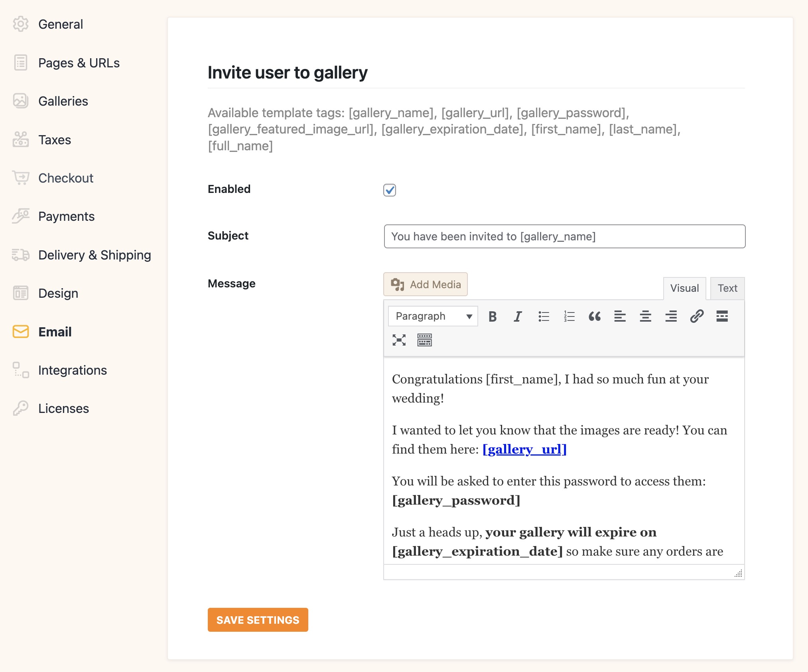Open Payments settings via sidebar icon
808x672 pixels.
pyautogui.click(x=20, y=216)
